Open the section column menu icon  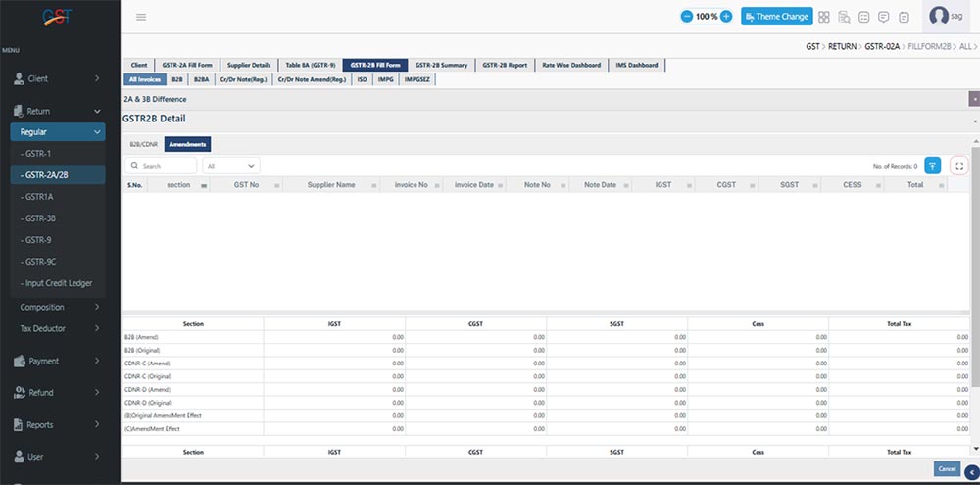click(x=204, y=185)
